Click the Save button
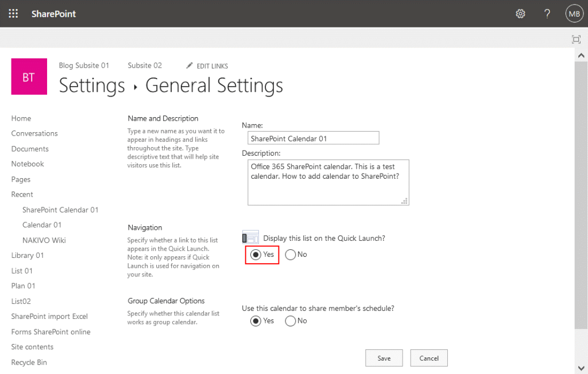588x374 pixels. (384, 357)
